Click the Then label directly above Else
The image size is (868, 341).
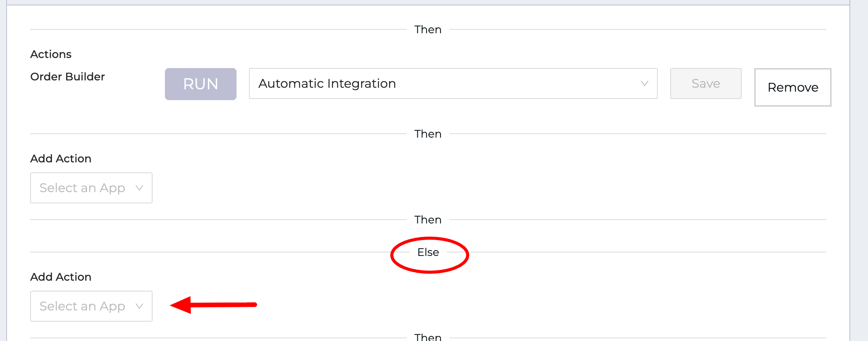(x=428, y=220)
